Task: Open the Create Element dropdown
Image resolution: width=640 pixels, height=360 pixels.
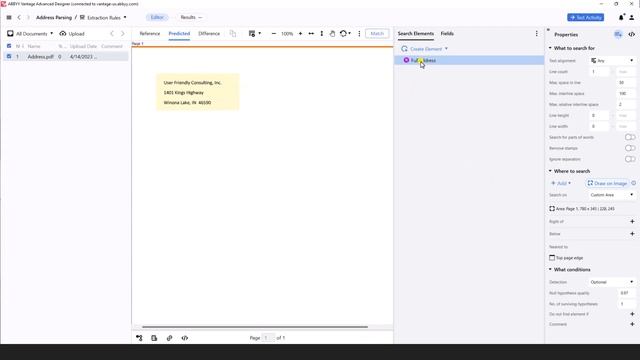Action: 424,49
